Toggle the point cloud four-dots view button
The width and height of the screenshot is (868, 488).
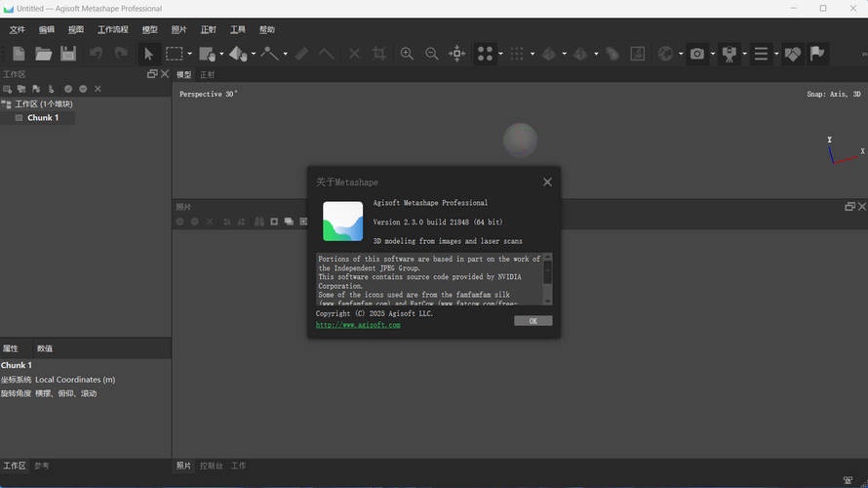[x=485, y=54]
